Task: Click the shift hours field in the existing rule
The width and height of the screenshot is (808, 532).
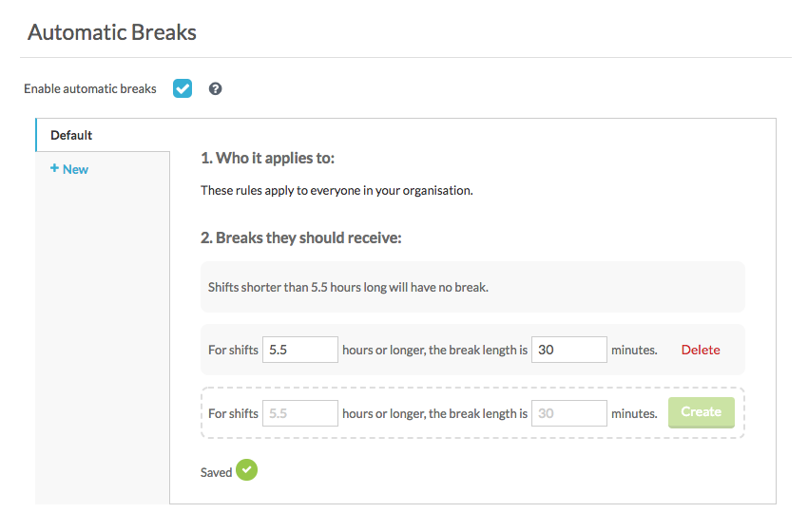Action: [x=300, y=350]
